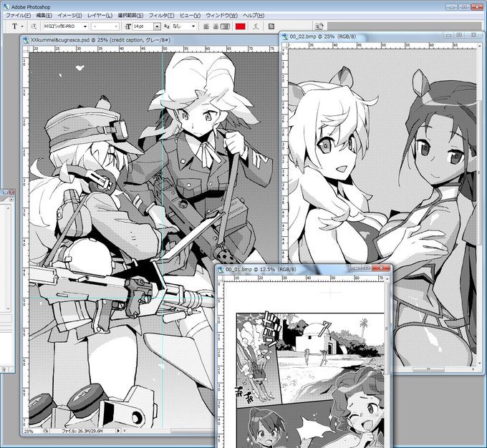
Task: Click the 00_02.bmp horizontal scrollbar
Action: click(x=428, y=369)
